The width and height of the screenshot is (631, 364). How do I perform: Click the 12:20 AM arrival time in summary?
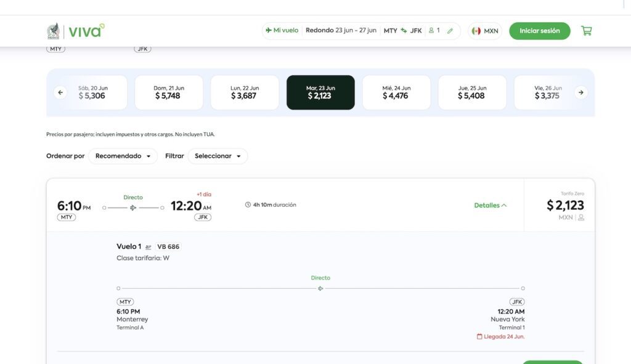[x=191, y=206]
